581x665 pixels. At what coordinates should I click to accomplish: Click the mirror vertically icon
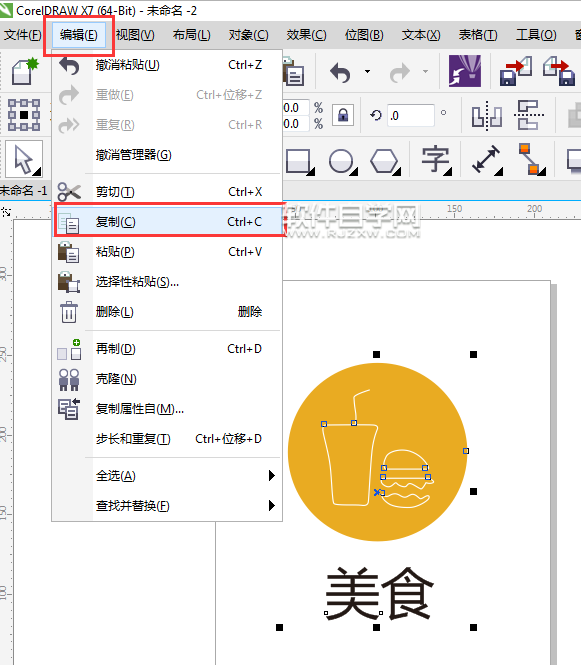528,115
